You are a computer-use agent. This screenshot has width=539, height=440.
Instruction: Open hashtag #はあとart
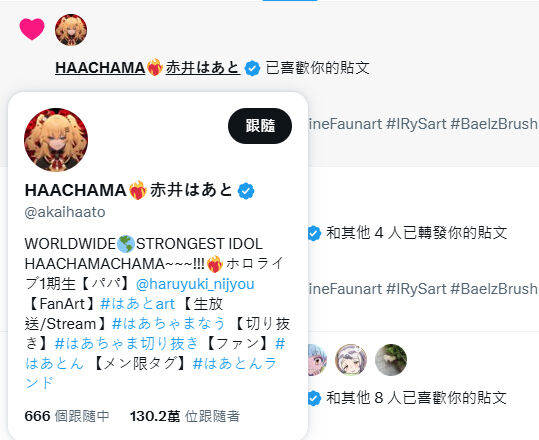click(138, 304)
